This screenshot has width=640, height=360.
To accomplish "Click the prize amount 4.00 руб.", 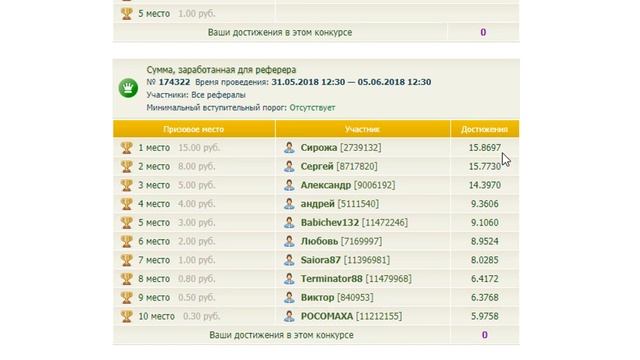I will coord(196,204).
